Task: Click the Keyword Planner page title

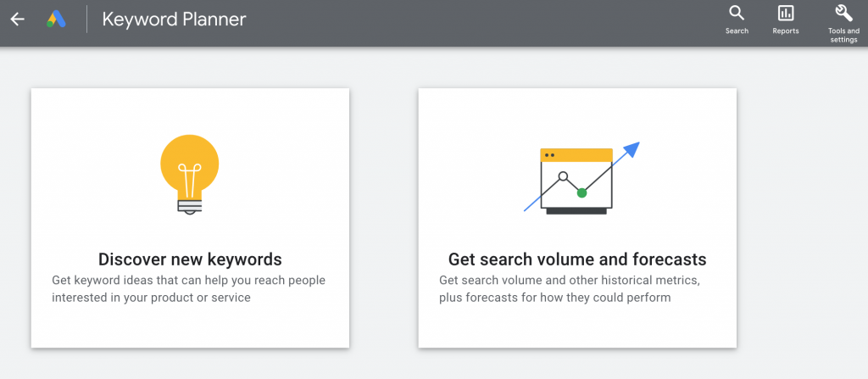Action: [174, 19]
